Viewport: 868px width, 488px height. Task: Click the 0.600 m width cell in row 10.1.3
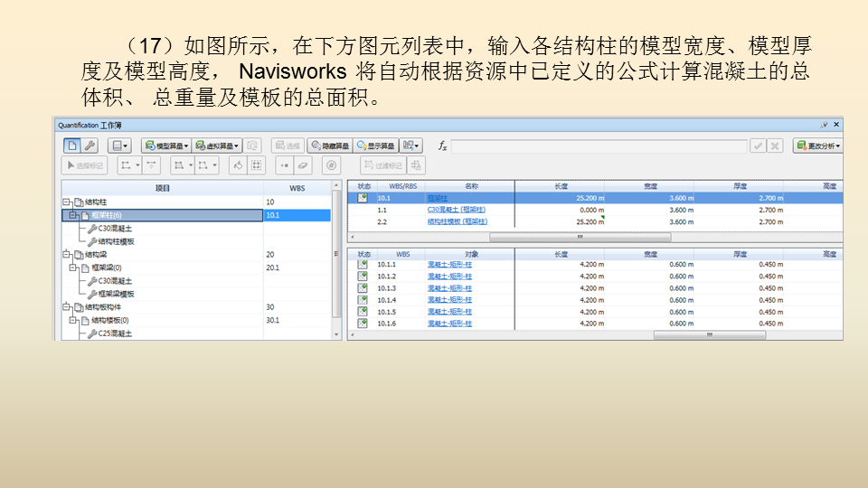tap(650, 288)
